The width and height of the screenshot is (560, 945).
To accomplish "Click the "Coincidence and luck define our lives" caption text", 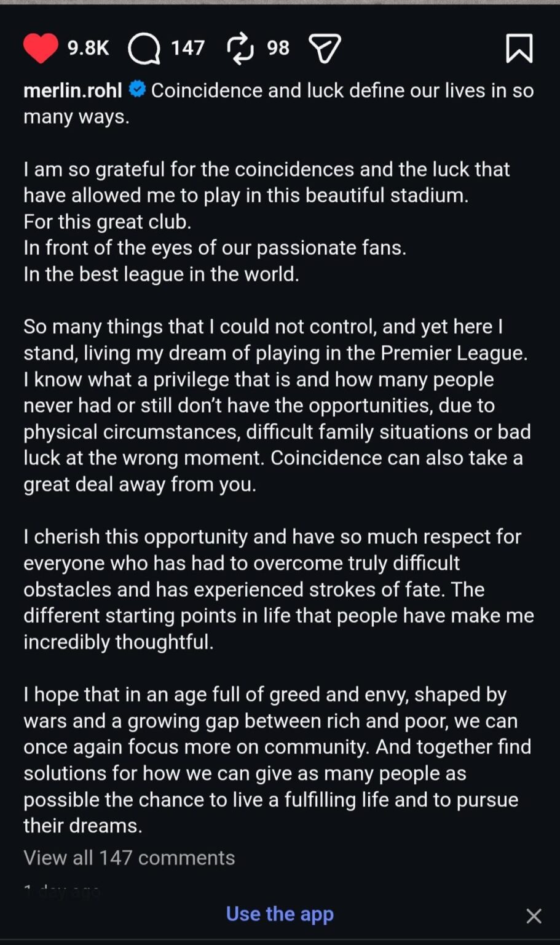I will coord(342,90).
